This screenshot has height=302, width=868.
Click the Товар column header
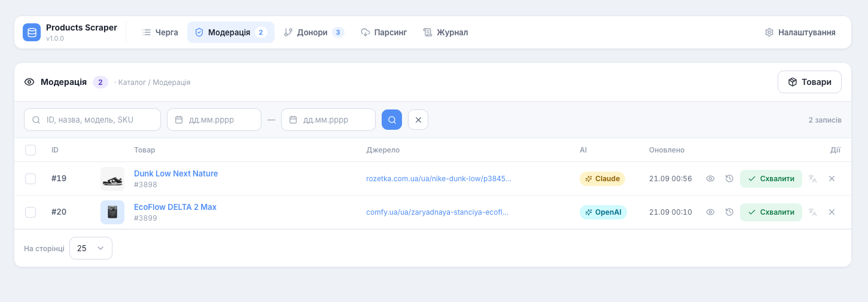pos(145,150)
